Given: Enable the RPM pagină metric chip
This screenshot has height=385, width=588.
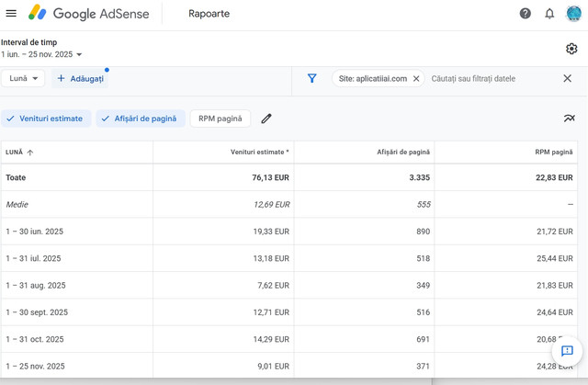Looking at the screenshot, I should point(220,119).
